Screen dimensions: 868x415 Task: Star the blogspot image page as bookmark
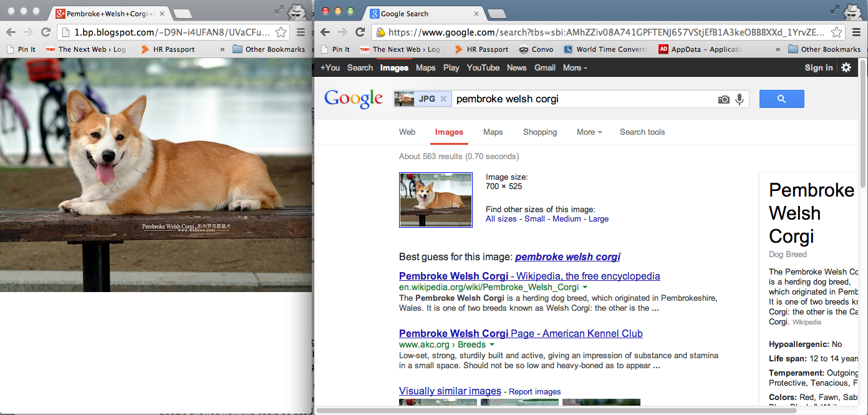[281, 32]
